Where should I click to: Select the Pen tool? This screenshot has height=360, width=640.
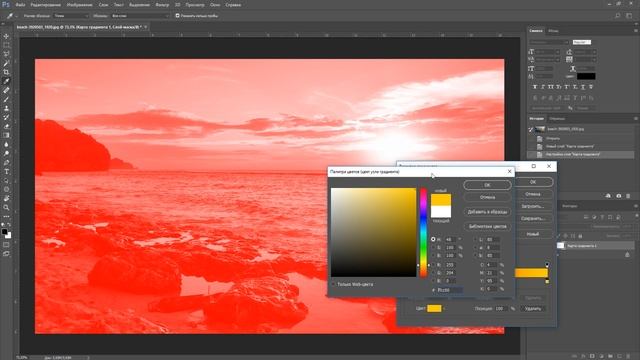click(x=6, y=162)
